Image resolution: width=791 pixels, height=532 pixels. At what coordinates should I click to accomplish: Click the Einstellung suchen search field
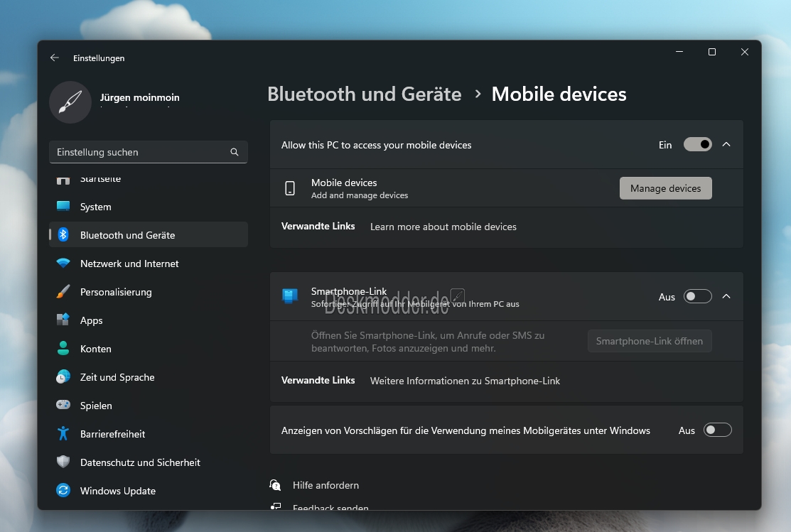pos(149,152)
